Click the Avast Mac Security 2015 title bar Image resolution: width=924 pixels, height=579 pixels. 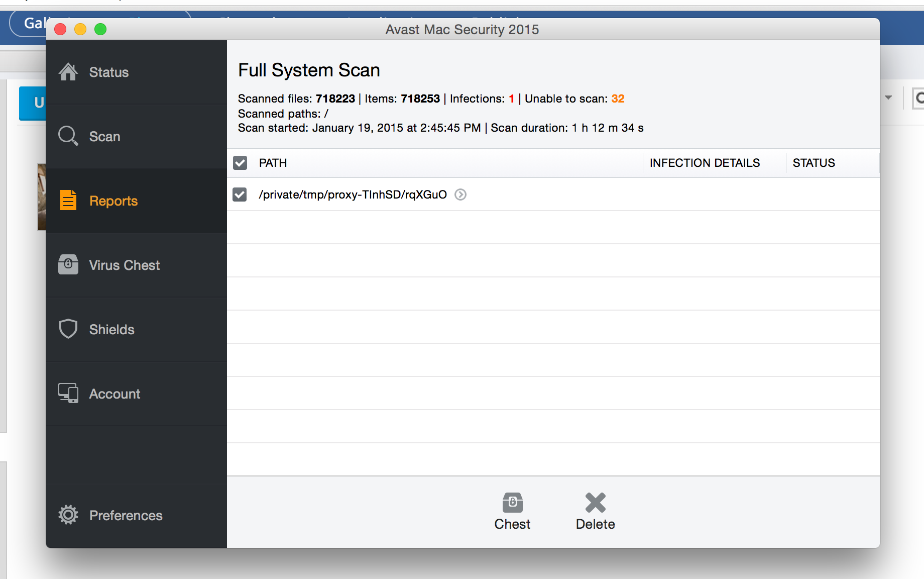(462, 30)
